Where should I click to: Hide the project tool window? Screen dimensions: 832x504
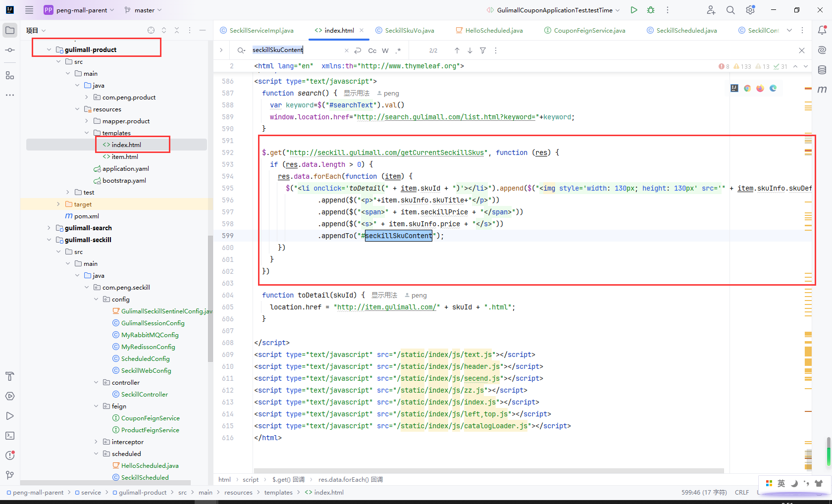click(x=203, y=30)
